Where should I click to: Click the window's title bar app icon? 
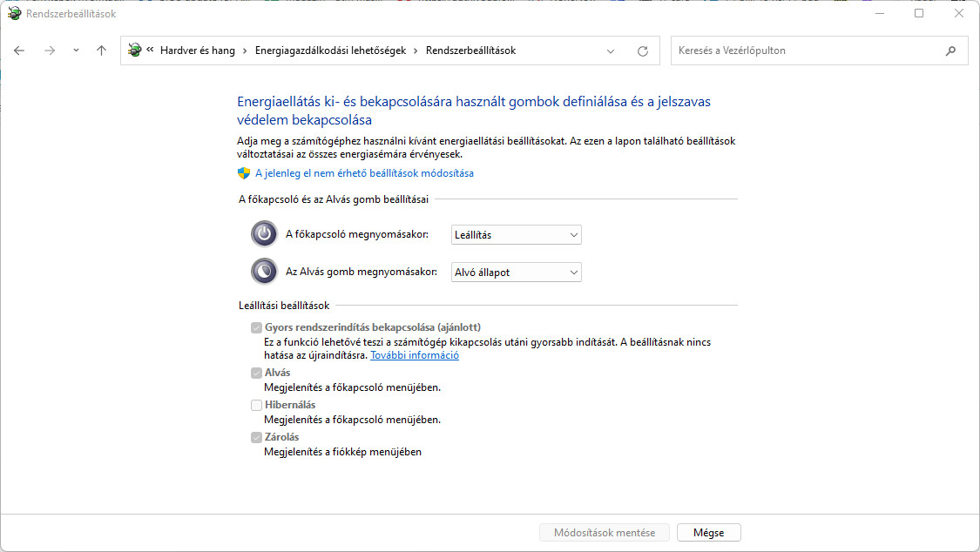[x=14, y=14]
